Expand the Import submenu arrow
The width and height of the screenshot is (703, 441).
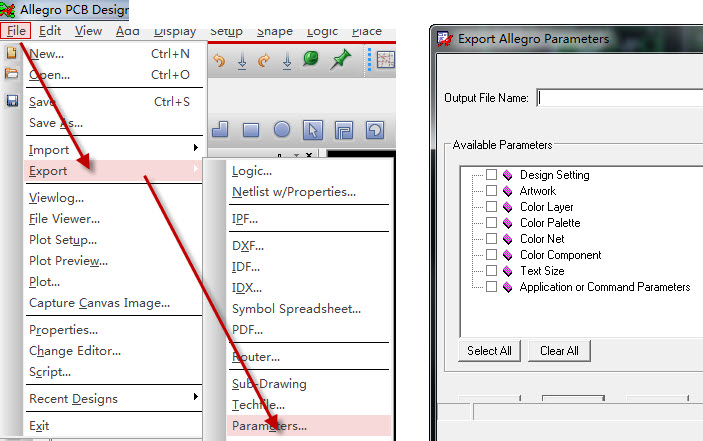click(x=195, y=147)
